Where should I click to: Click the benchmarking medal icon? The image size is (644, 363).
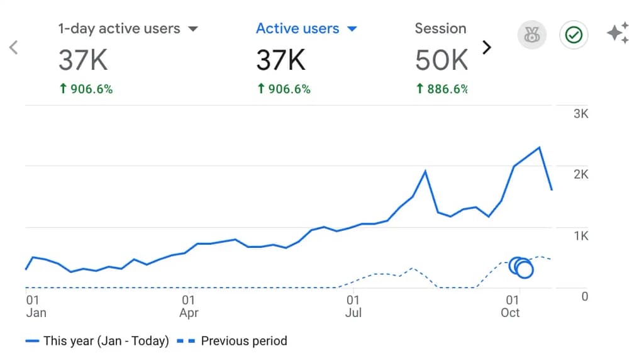pyautogui.click(x=532, y=35)
